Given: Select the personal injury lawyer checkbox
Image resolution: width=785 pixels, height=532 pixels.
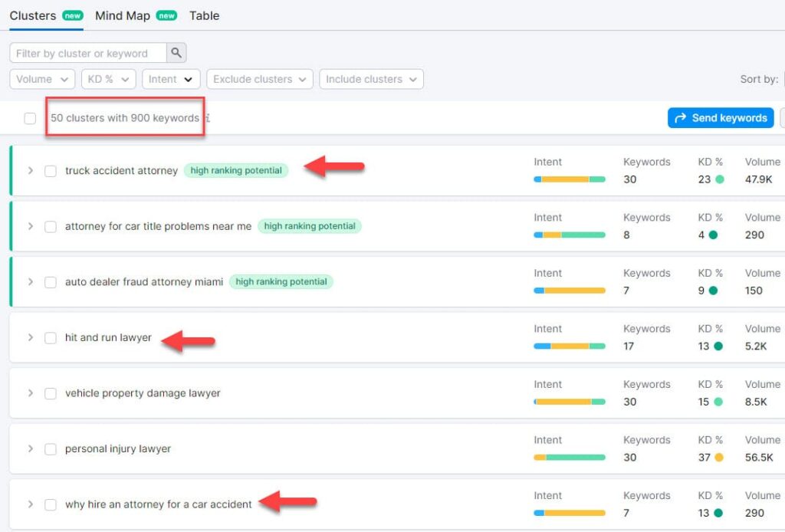Looking at the screenshot, I should click(51, 449).
